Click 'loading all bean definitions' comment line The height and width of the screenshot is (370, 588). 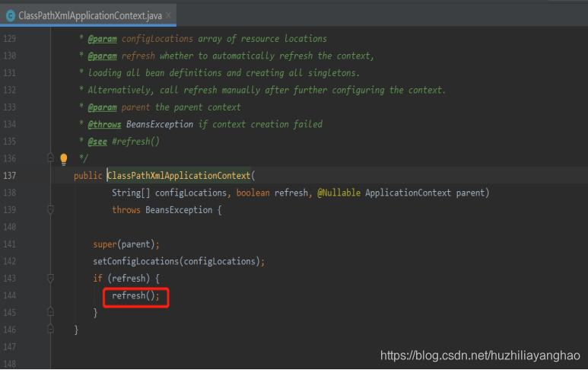coord(219,73)
